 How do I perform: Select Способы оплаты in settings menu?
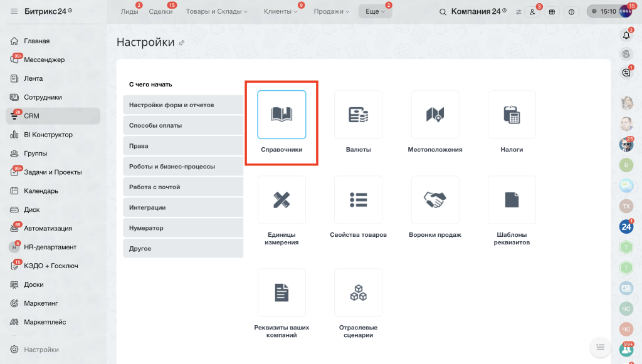click(x=183, y=125)
